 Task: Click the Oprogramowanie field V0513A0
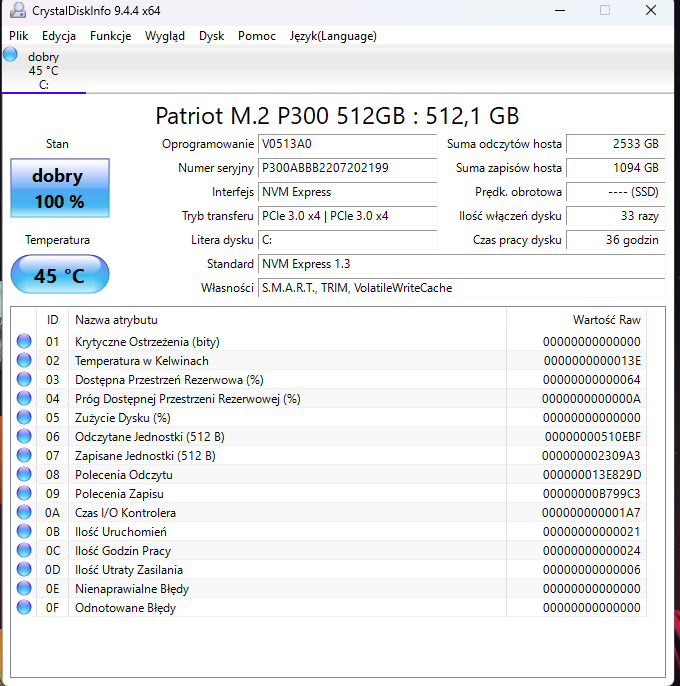[347, 144]
